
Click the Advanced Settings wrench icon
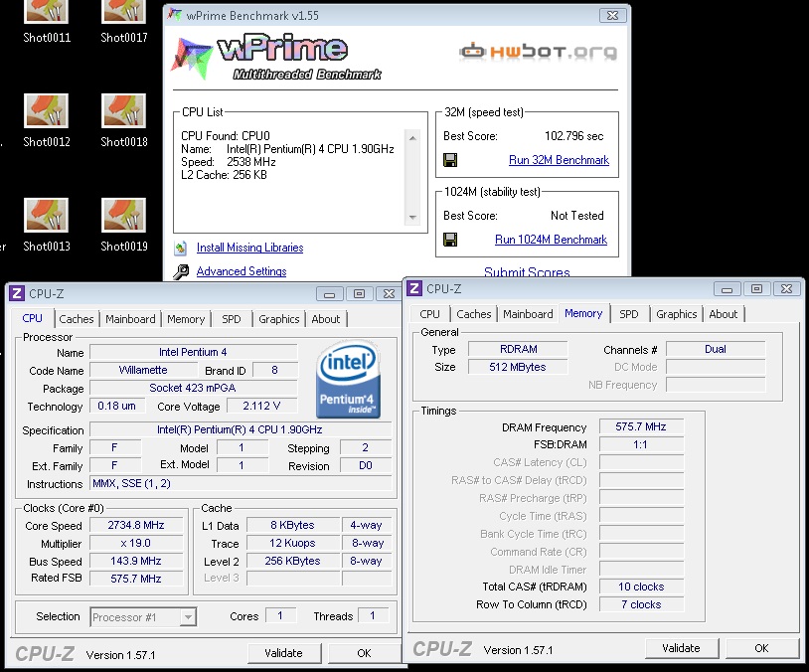pyautogui.click(x=181, y=271)
